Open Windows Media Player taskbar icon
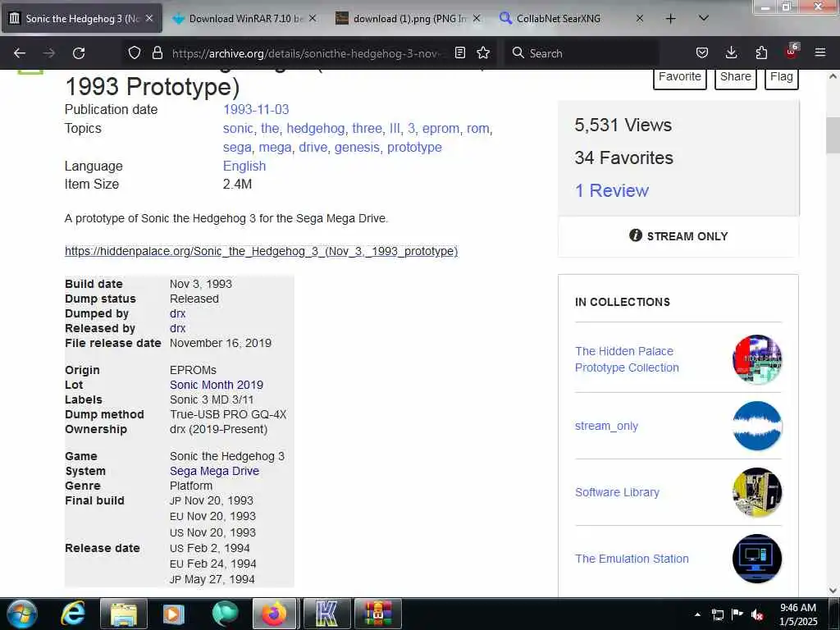The image size is (840, 630). [x=173, y=614]
